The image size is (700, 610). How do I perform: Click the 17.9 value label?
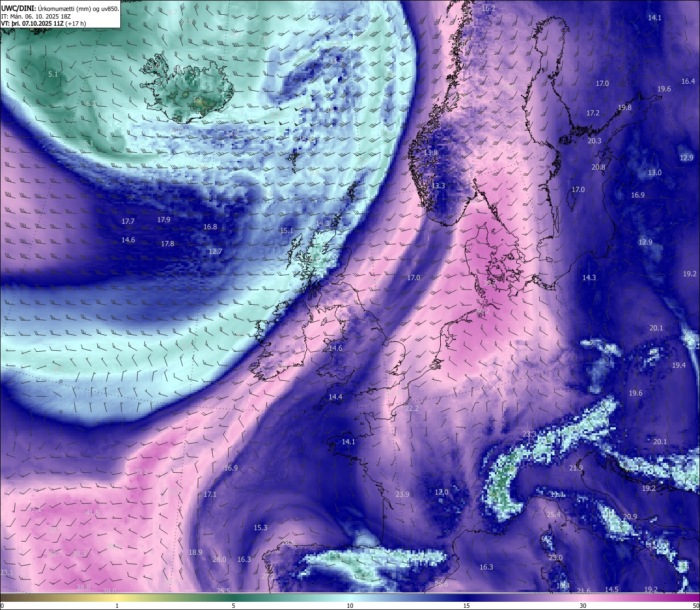(164, 220)
